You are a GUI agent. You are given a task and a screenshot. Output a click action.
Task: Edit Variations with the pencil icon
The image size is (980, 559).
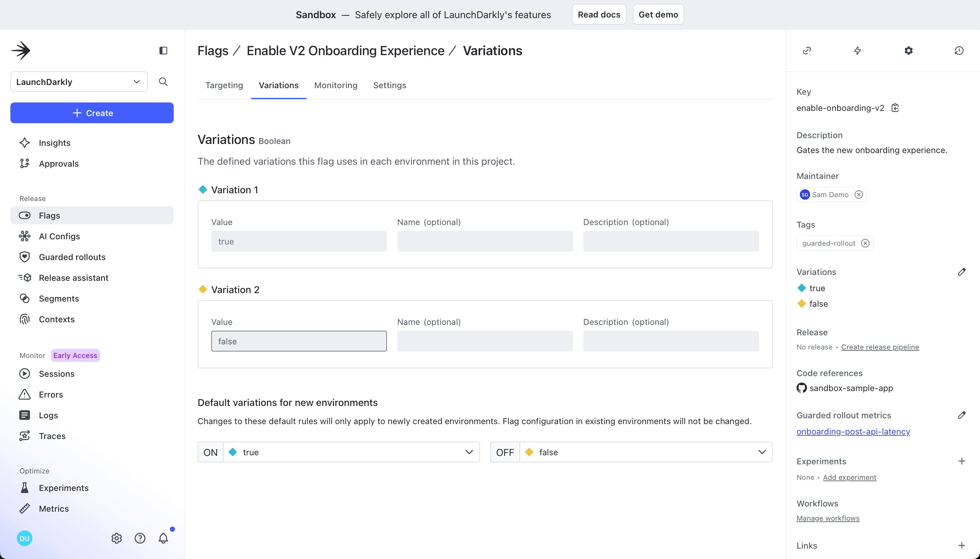(962, 272)
